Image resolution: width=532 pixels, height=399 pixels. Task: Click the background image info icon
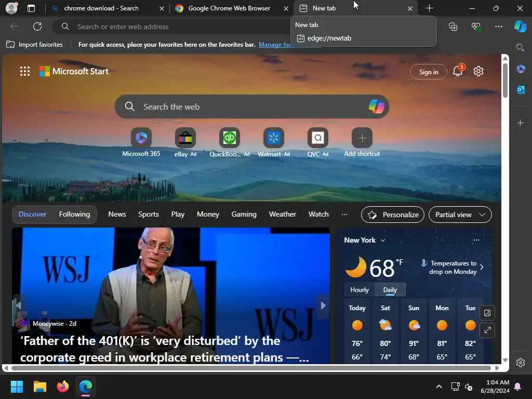click(x=487, y=313)
